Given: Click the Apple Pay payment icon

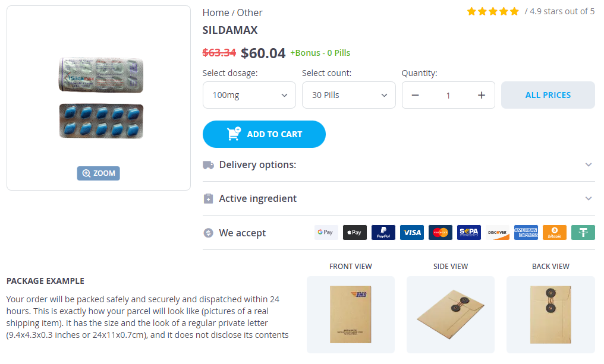Looking at the screenshot, I should click(355, 233).
